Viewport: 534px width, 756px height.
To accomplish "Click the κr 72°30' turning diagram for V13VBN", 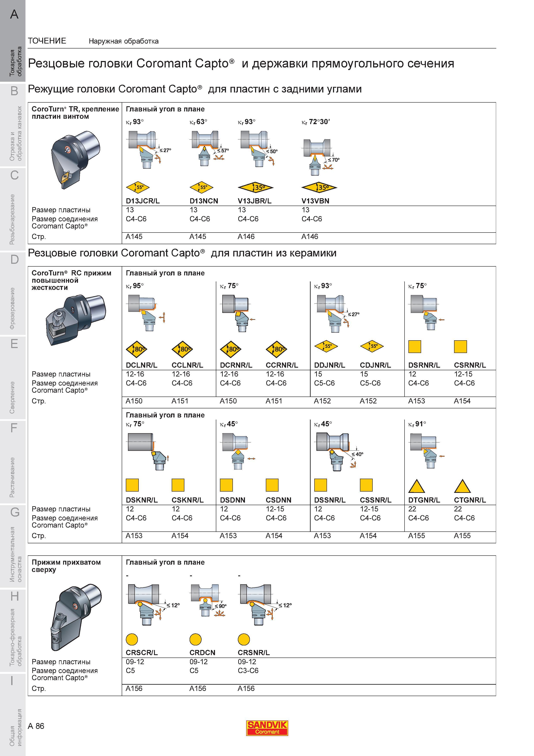I will tap(321, 157).
